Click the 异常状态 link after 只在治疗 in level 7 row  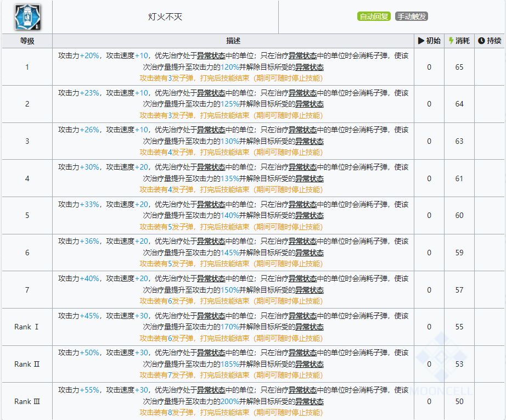(302, 278)
